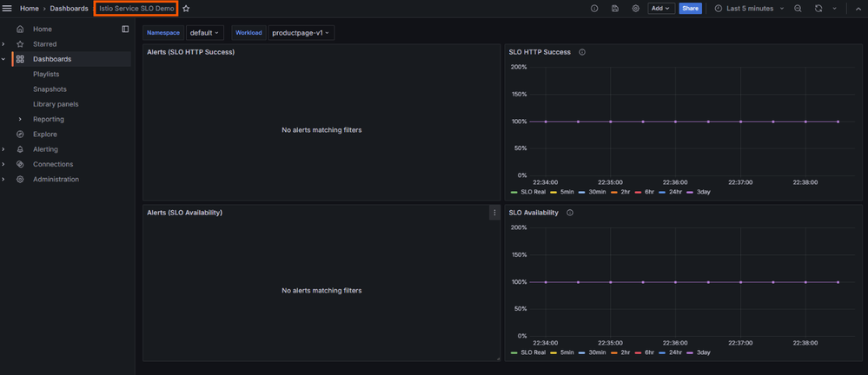This screenshot has width=868, height=375.
Task: Grab the Alerts (SLO Availability) panel resize handle
Action: (x=498, y=359)
